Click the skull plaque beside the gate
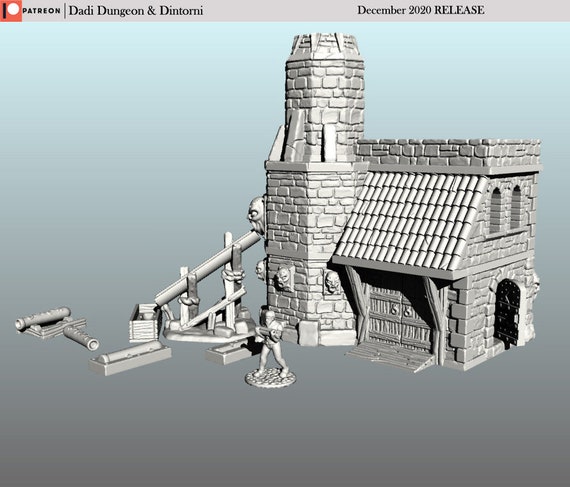The width and height of the screenshot is (570, 487). pyautogui.click(x=332, y=282)
